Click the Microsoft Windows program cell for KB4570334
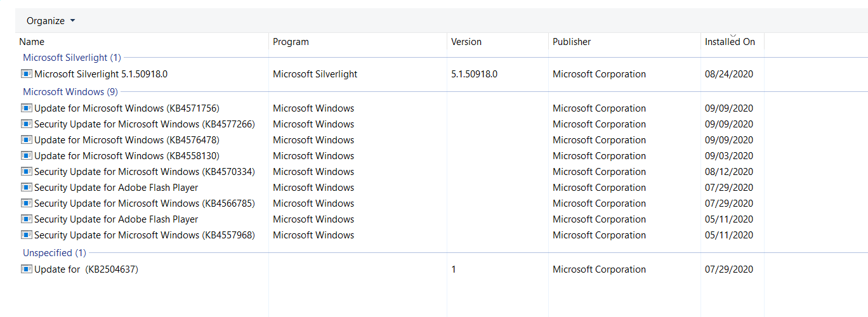 coord(313,172)
